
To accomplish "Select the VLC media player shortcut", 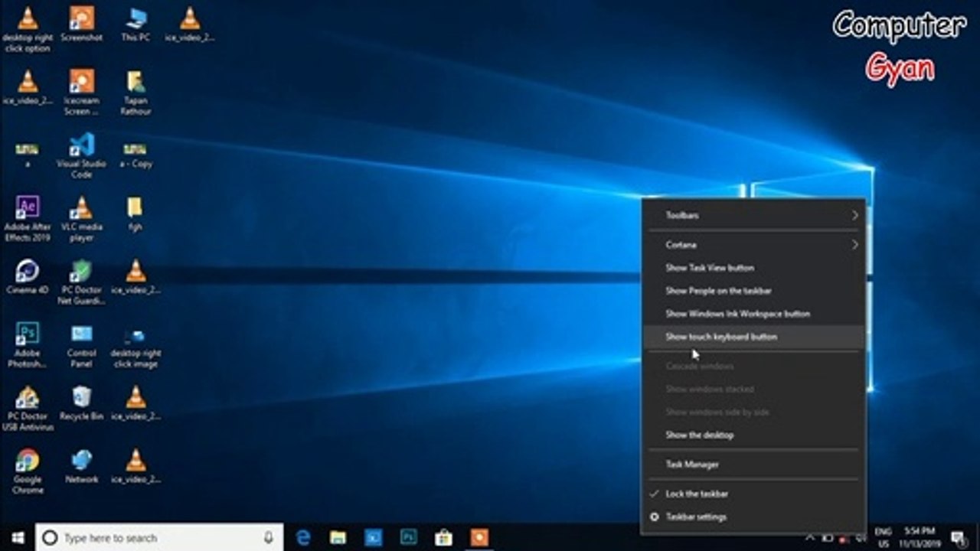I will click(82, 219).
